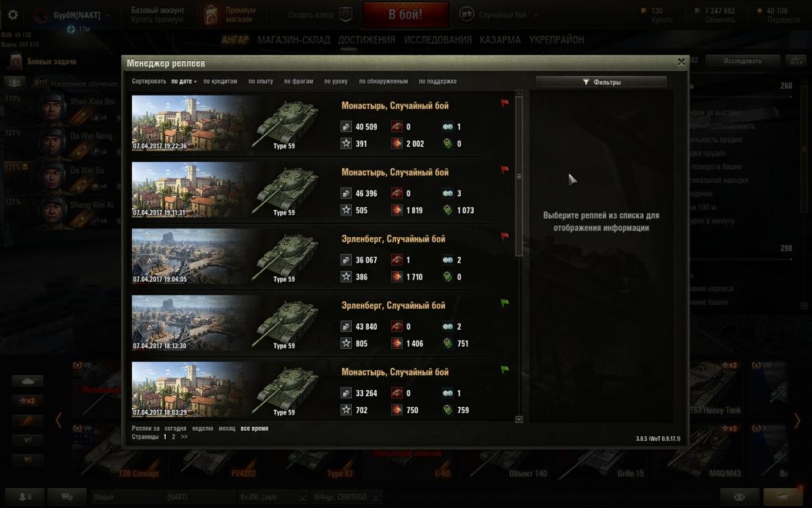Image resolution: width=812 pixels, height=508 pixels.
Task: Select the Эрленберг replay thumbnail from 19:04:05
Action: [x=193, y=257]
